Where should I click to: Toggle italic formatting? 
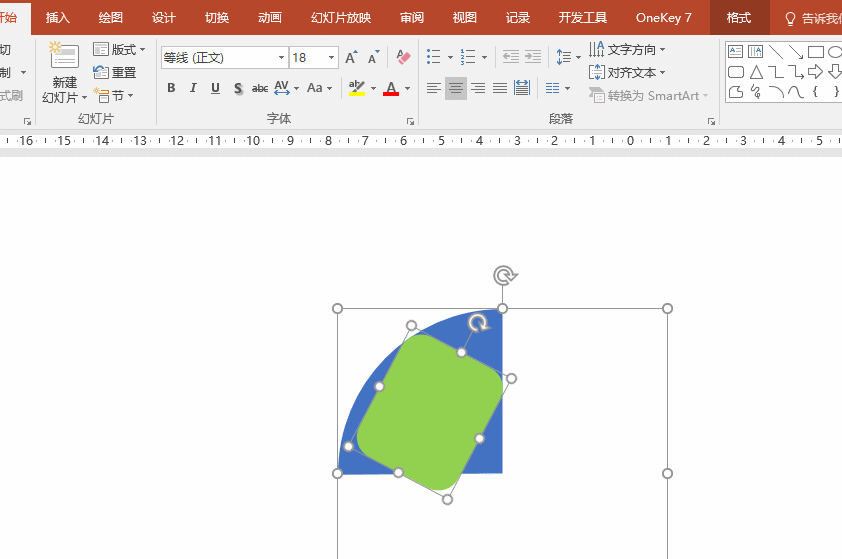coord(193,88)
